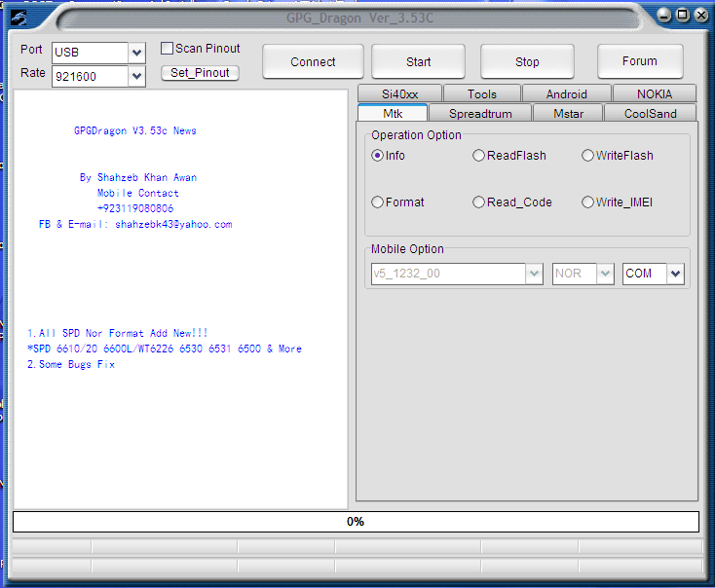
Task: Open the Mstar tab
Action: click(568, 113)
